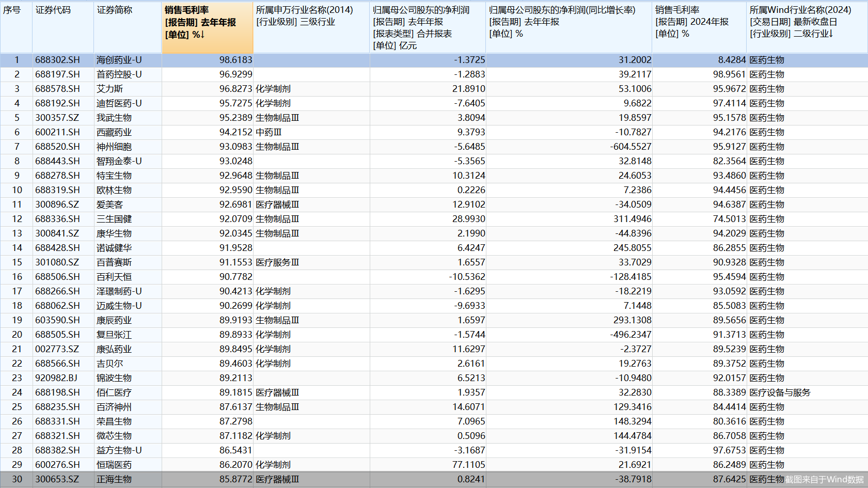The width and height of the screenshot is (868, 488).
Task: Click the 证券简称 column header
Action: pyautogui.click(x=128, y=27)
